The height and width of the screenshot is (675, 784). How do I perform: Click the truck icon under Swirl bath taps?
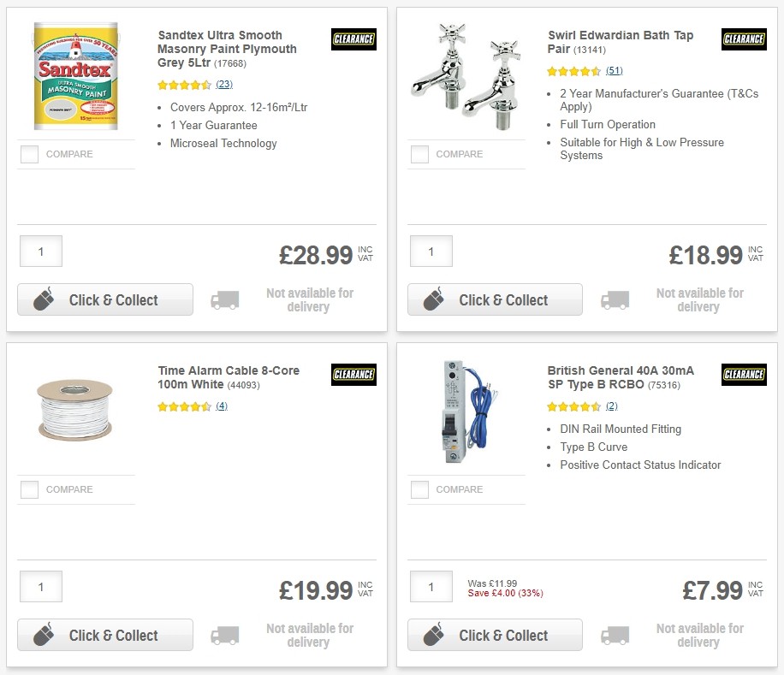[615, 299]
